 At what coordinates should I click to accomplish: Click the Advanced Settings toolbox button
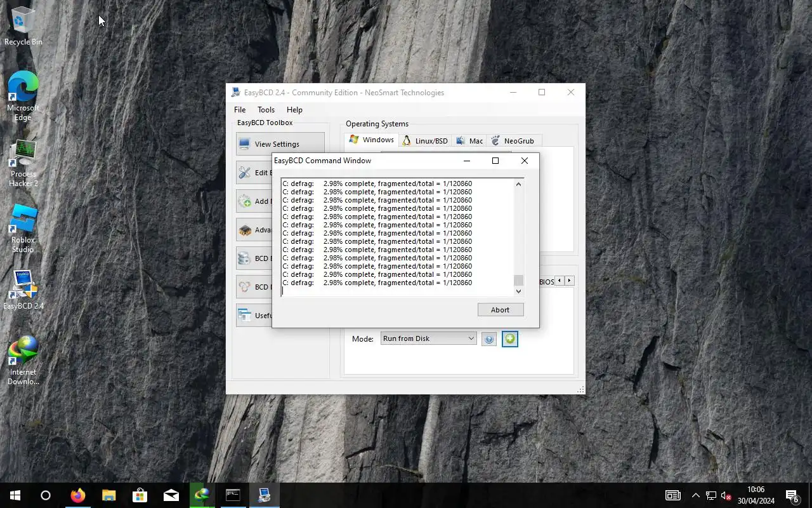pos(254,230)
